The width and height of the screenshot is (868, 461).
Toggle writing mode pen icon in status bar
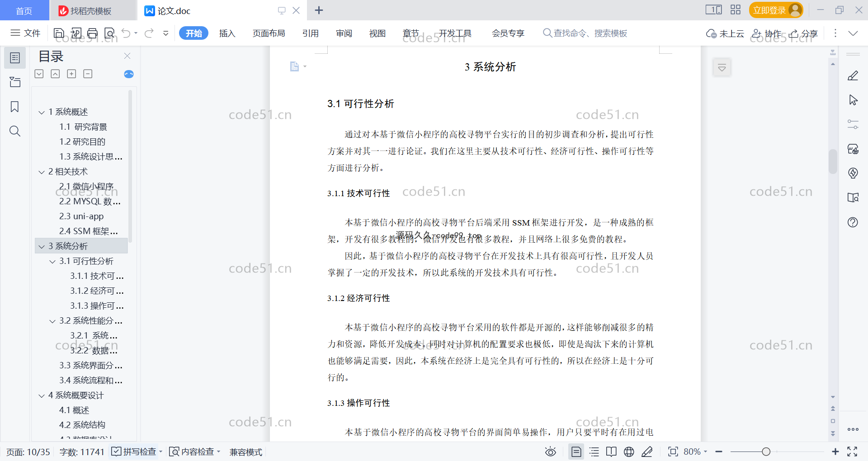pyautogui.click(x=647, y=452)
